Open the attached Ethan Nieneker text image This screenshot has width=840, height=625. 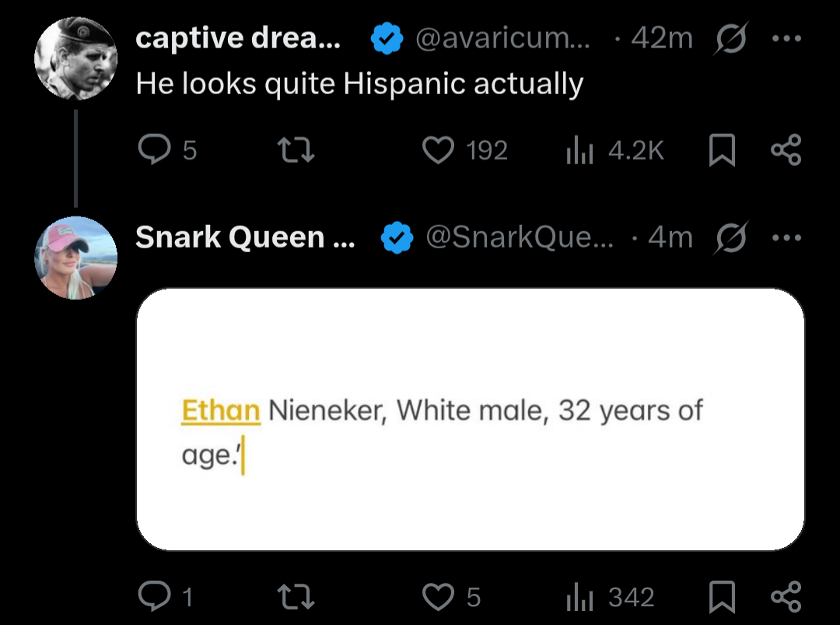coord(470,420)
